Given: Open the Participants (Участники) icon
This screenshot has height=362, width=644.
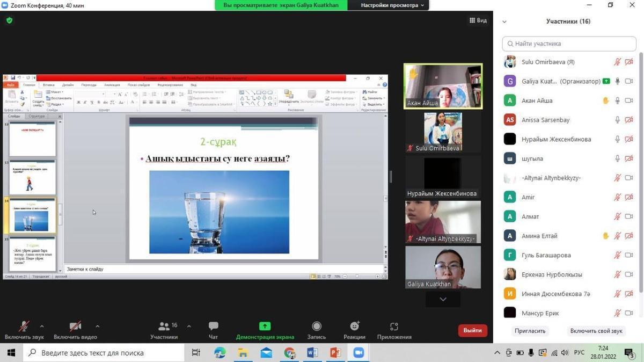Looking at the screenshot, I should [164, 327].
